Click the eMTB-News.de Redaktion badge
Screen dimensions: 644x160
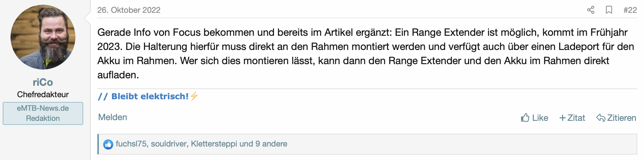[43, 113]
